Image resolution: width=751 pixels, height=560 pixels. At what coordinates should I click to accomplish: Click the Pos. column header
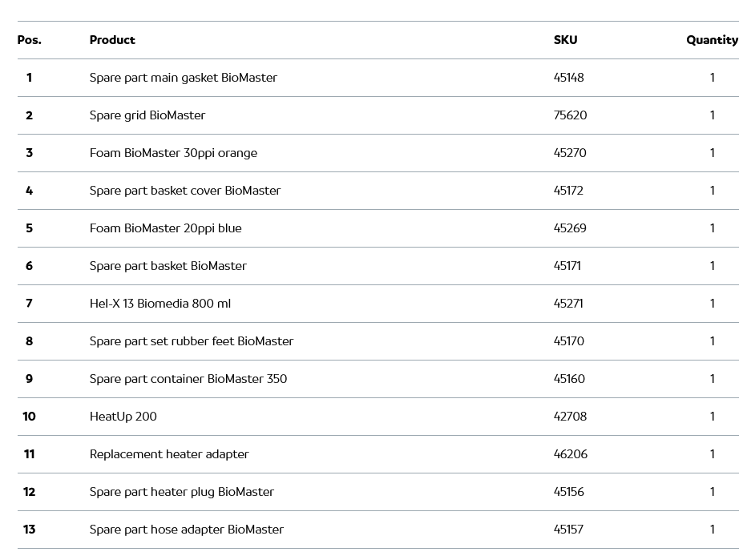(x=30, y=40)
